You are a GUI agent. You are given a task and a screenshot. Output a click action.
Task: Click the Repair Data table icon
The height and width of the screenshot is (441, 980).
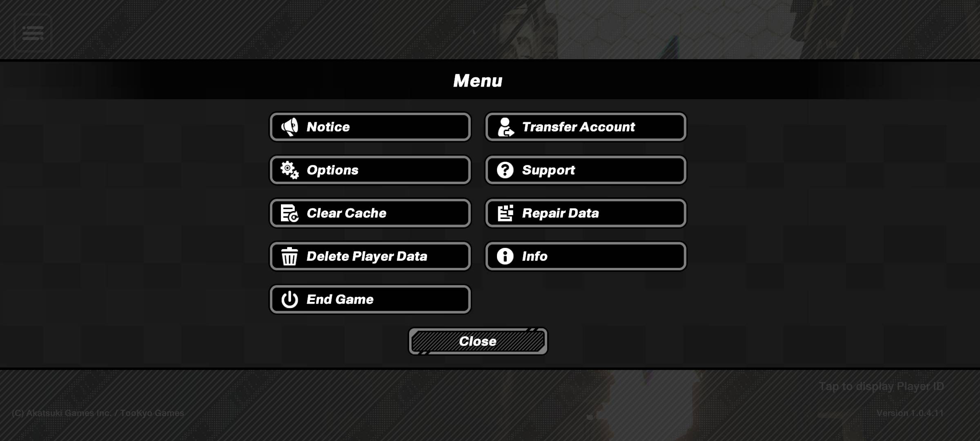[x=506, y=213]
